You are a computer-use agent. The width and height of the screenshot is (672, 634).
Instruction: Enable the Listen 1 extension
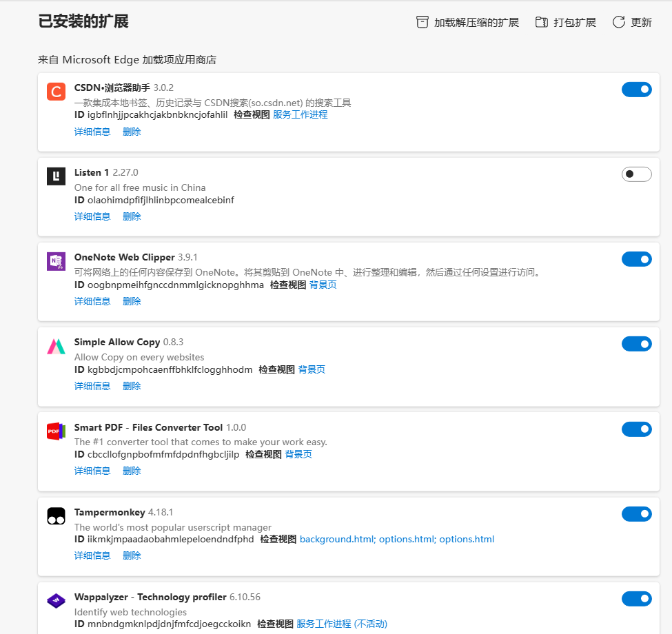[636, 174]
